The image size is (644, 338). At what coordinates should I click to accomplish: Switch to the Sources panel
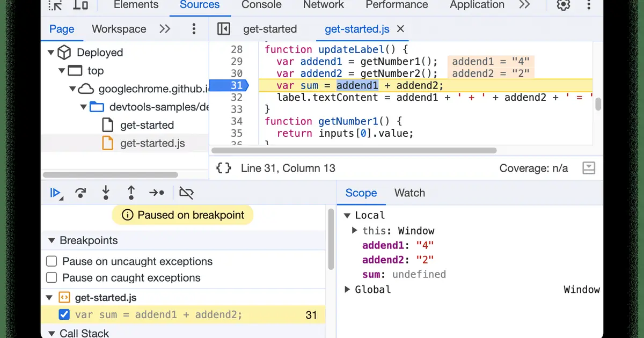[200, 5]
